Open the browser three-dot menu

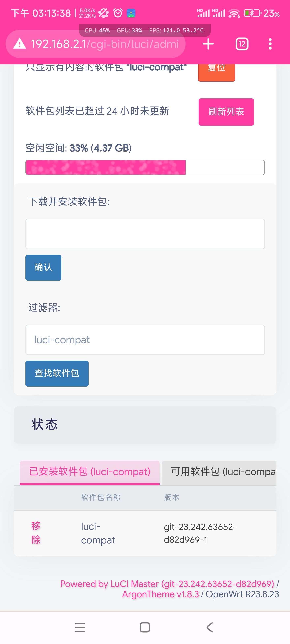270,44
